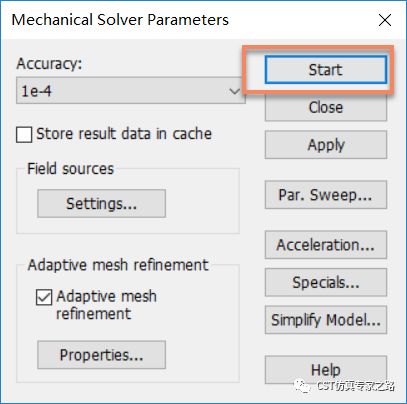407x404 pixels.
Task: Apply the solver parameter changes
Action: [x=326, y=145]
